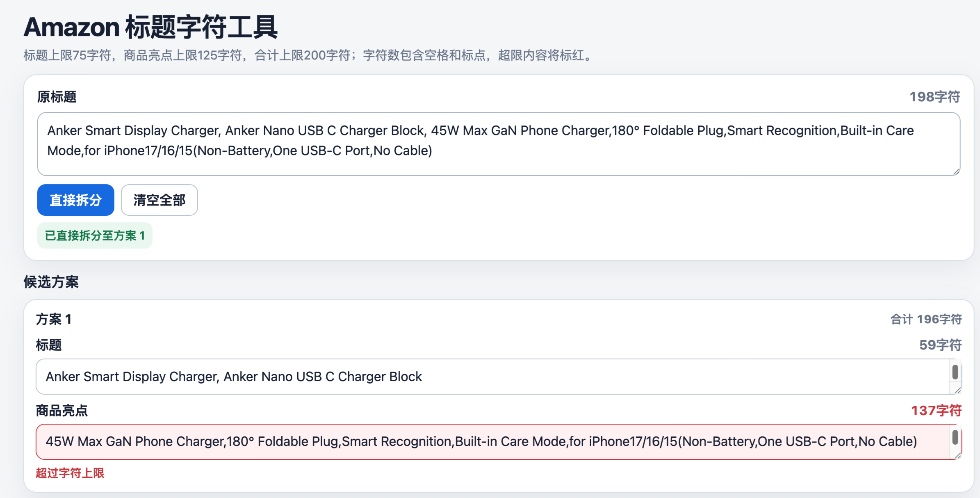Click the 方案 1 card heading
The width and height of the screenshot is (980, 498).
(54, 319)
